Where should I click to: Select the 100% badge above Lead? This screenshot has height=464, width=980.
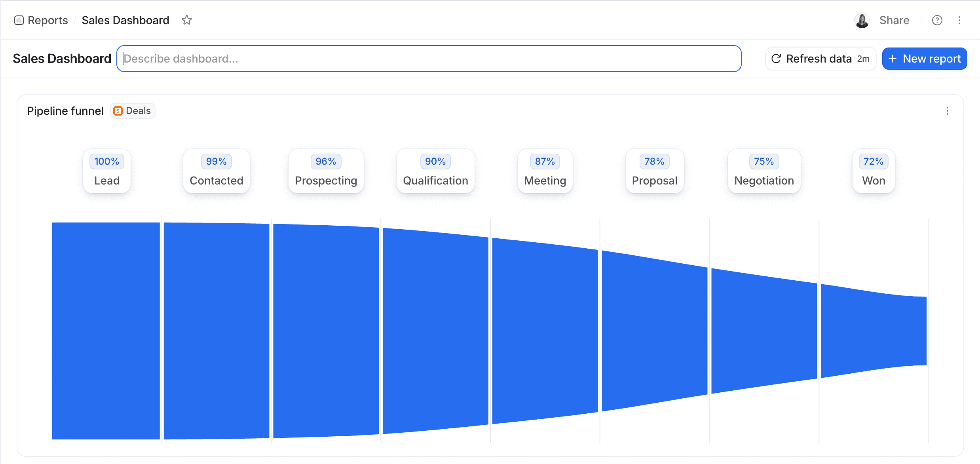[106, 161]
